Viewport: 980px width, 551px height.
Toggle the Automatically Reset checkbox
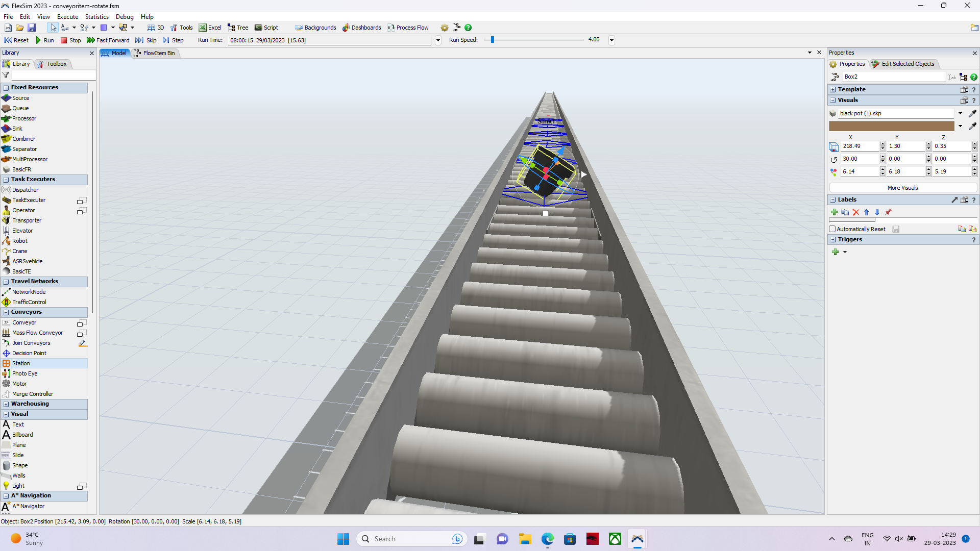tap(832, 229)
